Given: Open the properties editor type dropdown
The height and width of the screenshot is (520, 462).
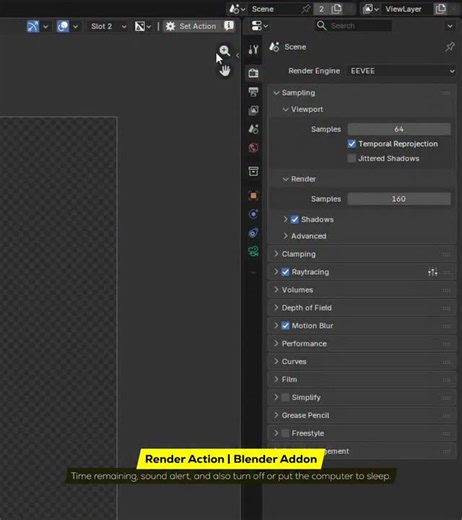Looking at the screenshot, I should click(260, 26).
